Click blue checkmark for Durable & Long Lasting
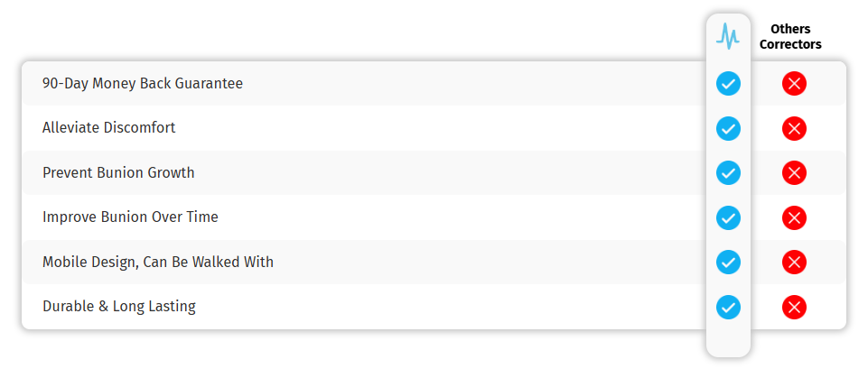 pyautogui.click(x=728, y=307)
